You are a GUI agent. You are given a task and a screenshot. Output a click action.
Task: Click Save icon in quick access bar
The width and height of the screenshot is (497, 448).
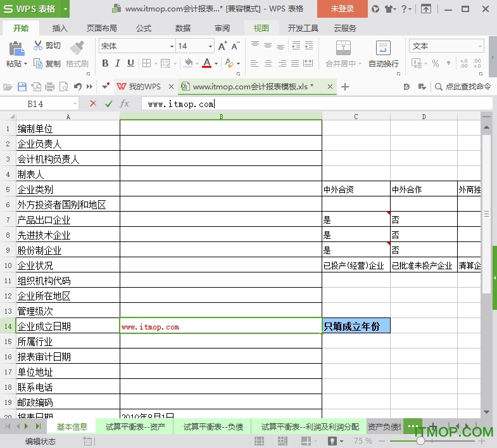click(x=22, y=87)
